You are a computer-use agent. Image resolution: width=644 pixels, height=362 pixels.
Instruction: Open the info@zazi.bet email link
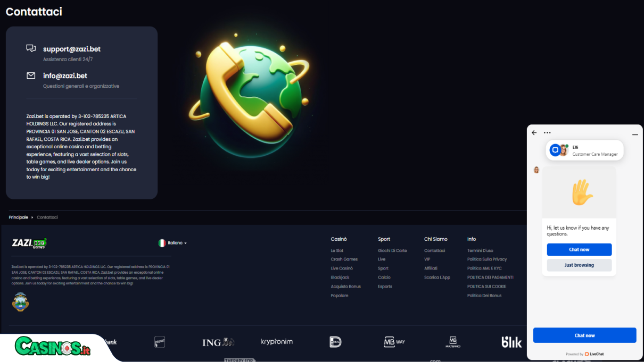pyautogui.click(x=65, y=76)
